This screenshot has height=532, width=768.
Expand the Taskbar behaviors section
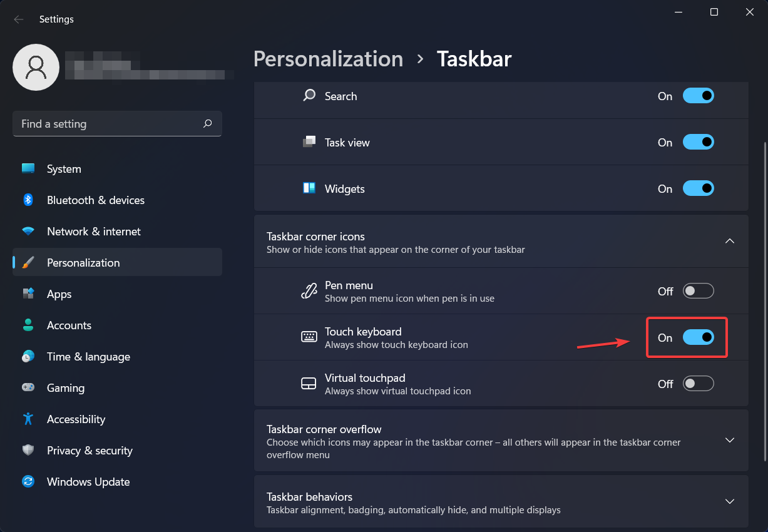tap(729, 501)
